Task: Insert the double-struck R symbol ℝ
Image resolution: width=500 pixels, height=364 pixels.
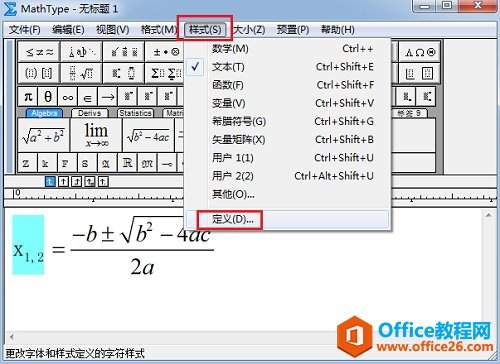Action: (x=127, y=163)
